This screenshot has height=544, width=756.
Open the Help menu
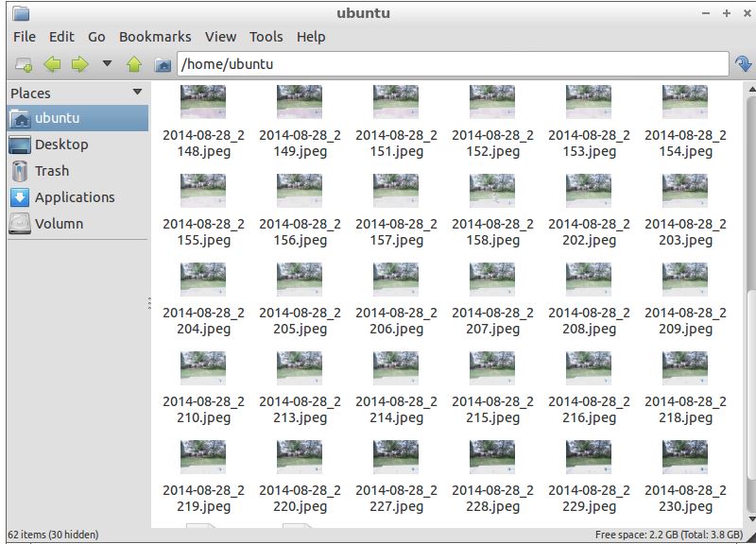[x=311, y=37]
